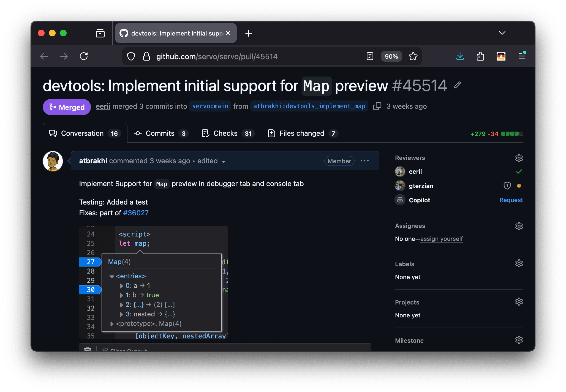
Task: Click Copilot reviewer name
Action: point(419,200)
